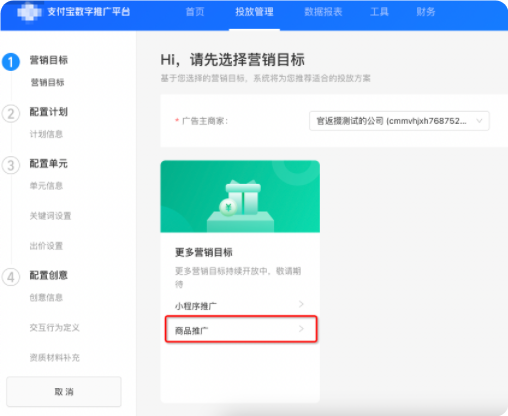The height and width of the screenshot is (416, 508).
Task: Expand the 商品推广 chevron arrow
Action: click(x=301, y=329)
